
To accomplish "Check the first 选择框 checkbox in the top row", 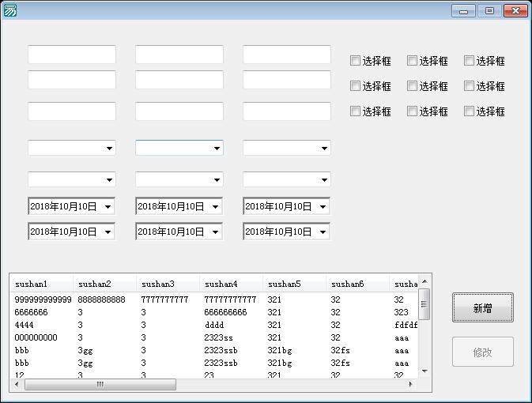I will click(x=356, y=61).
